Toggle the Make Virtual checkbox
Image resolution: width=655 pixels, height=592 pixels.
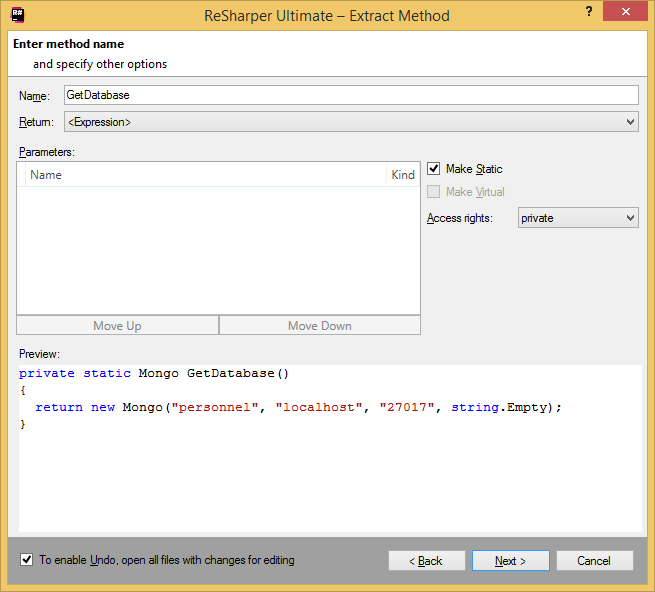(434, 192)
